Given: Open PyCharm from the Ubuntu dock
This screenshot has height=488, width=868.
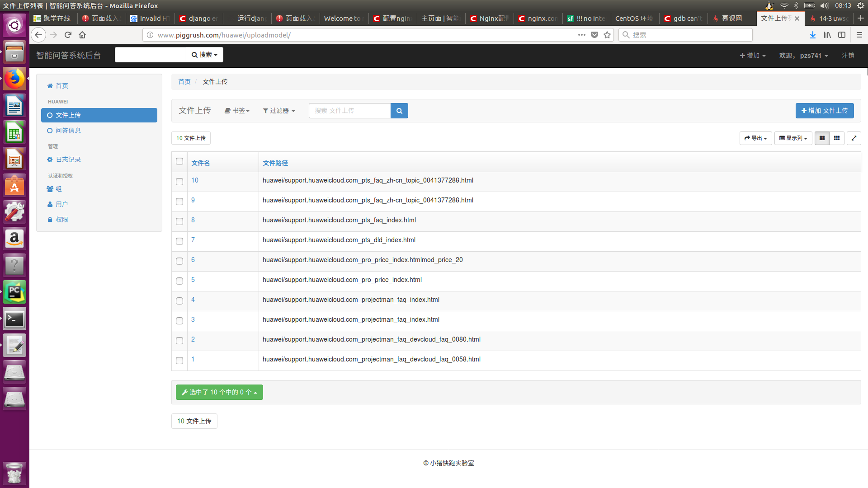Looking at the screenshot, I should (x=14, y=292).
